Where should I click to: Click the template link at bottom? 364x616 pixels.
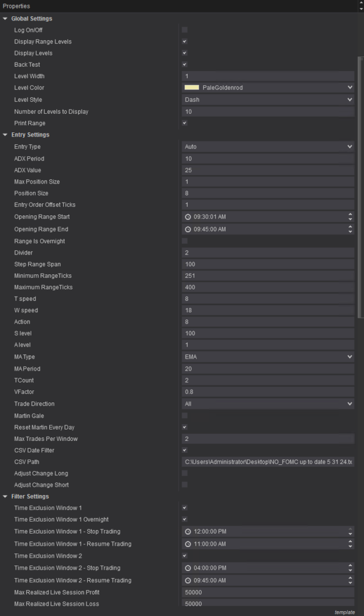tap(345, 612)
